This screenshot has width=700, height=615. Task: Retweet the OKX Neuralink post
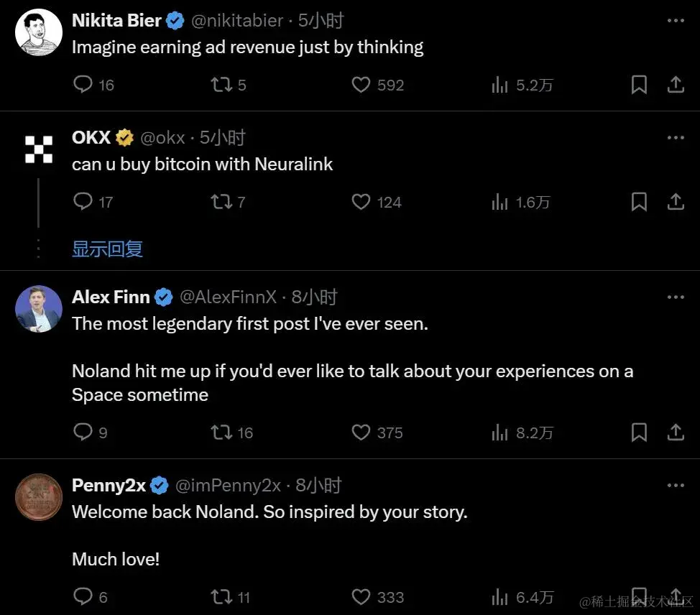(x=221, y=203)
